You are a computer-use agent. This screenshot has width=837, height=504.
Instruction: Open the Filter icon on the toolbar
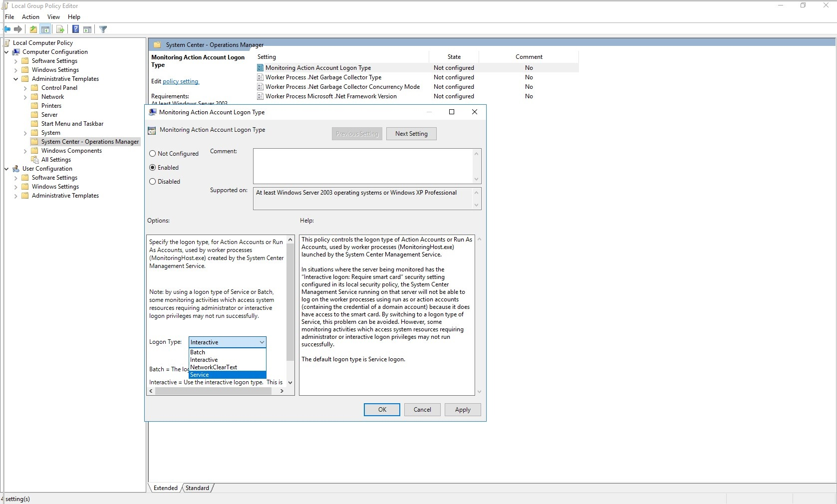coord(103,29)
